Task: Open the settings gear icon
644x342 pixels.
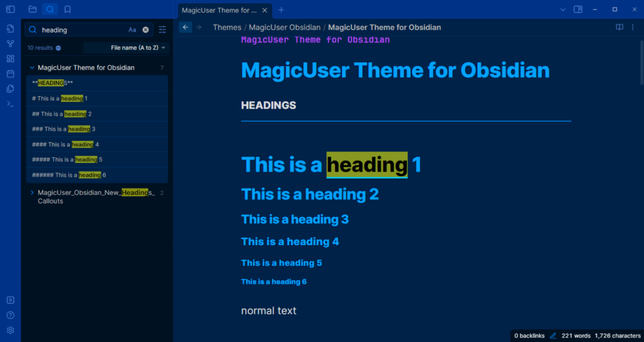Action: coord(10,330)
